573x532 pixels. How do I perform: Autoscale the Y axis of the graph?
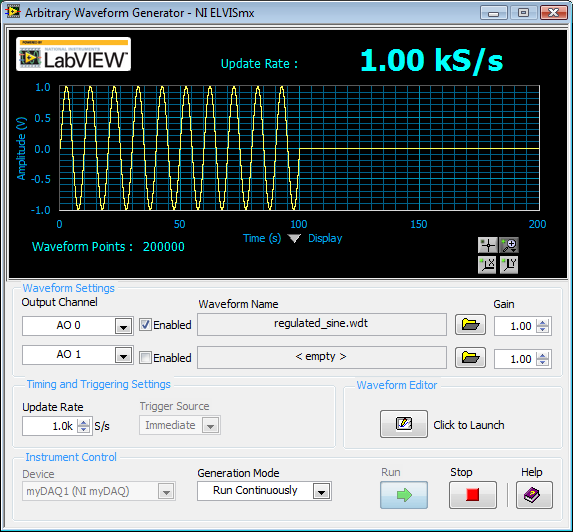[509, 265]
